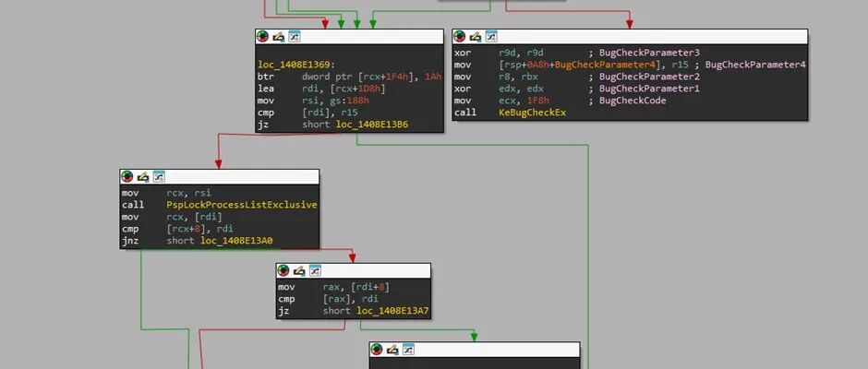868x369 pixels.
Task: Follow the jump target loc_1408E13A7
Action: [393, 311]
